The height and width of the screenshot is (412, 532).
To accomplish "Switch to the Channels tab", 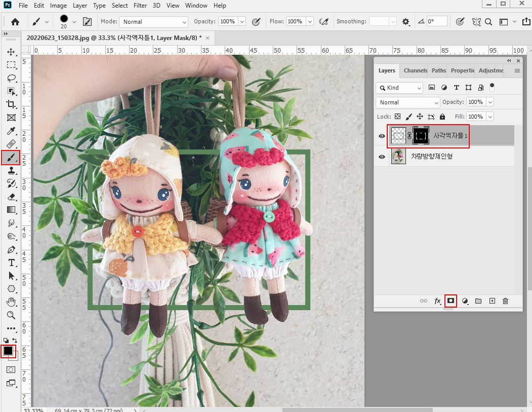I will [415, 70].
